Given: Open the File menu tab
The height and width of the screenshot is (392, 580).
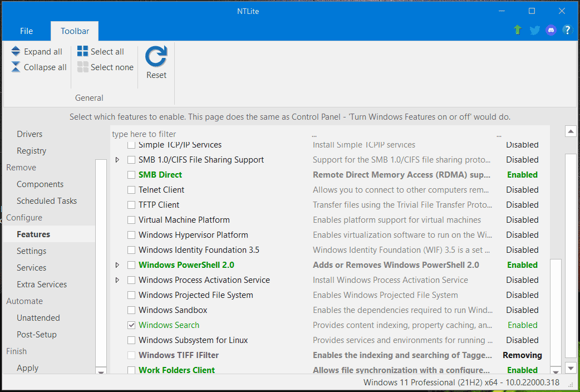Looking at the screenshot, I should 26,31.
